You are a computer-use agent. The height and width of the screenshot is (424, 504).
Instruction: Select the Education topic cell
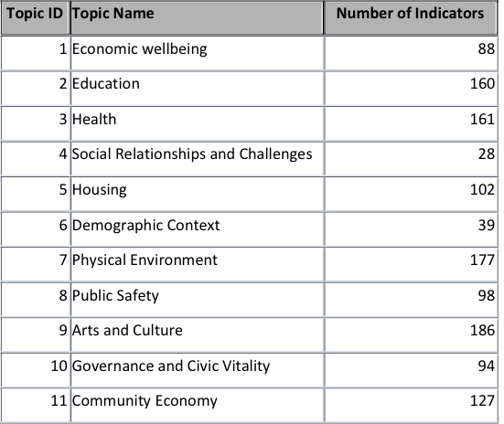click(x=197, y=89)
